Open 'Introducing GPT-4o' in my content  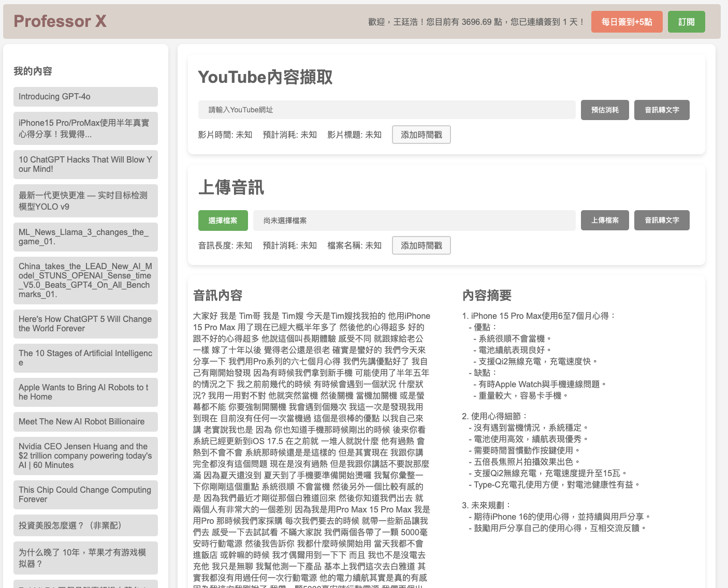85,97
